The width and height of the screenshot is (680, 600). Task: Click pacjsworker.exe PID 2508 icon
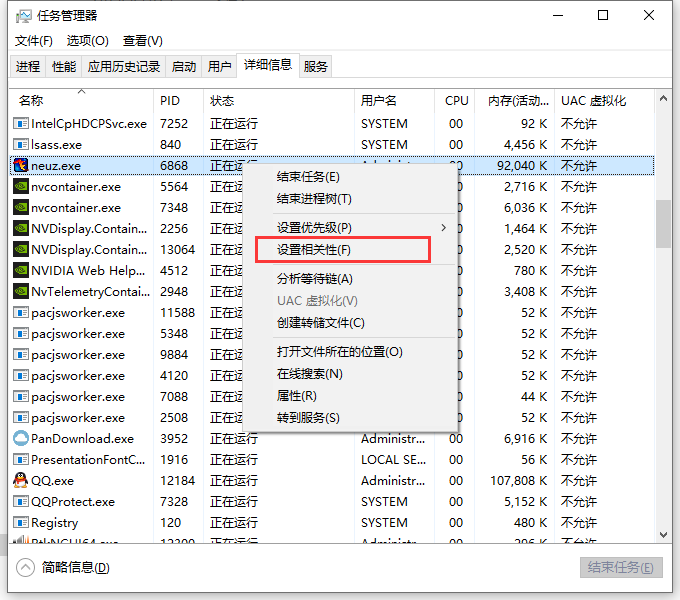point(20,417)
